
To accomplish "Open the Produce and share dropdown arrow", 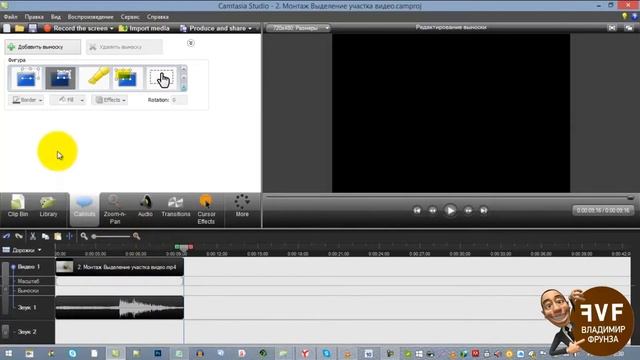I will [250, 28].
